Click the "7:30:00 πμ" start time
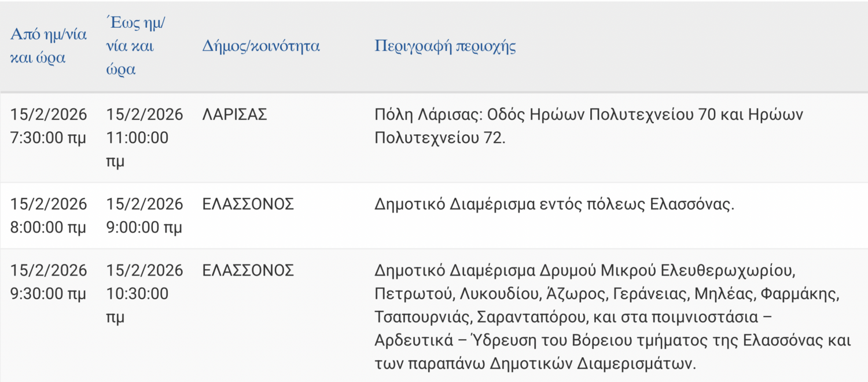This screenshot has height=382, width=868. click(48, 138)
